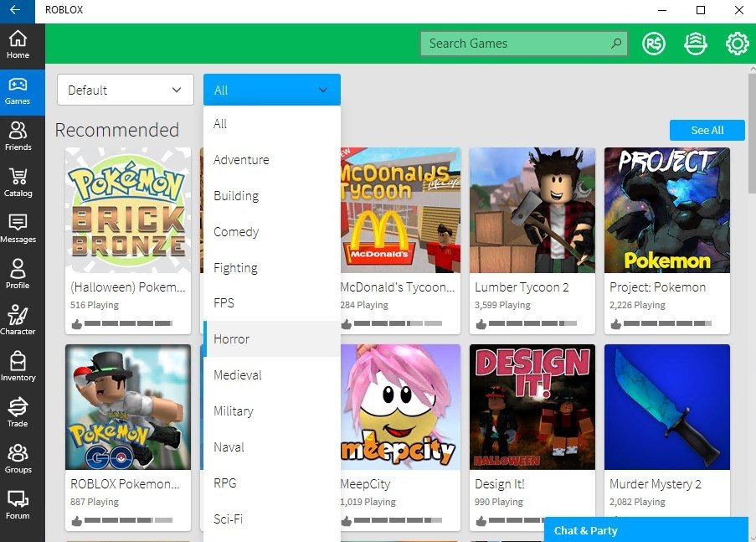Select the highlighted Horror genre

[x=272, y=338]
